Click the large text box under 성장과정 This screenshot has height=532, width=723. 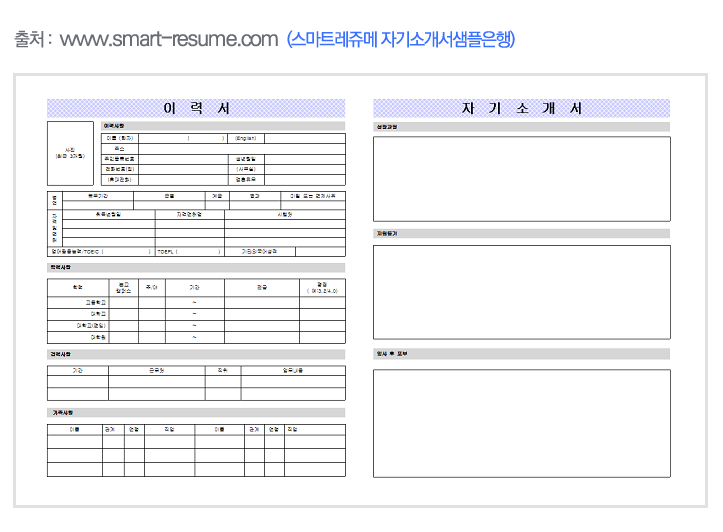click(522, 179)
